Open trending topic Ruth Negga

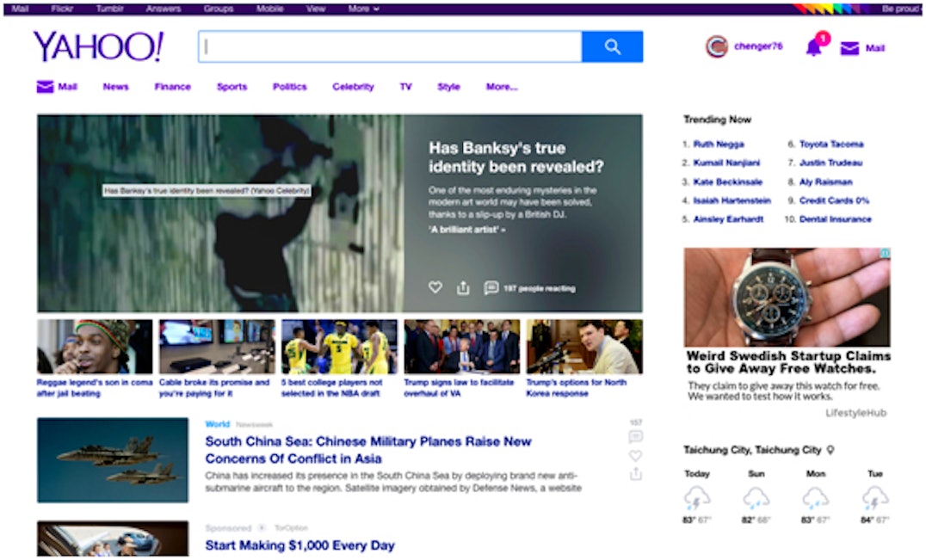click(719, 144)
